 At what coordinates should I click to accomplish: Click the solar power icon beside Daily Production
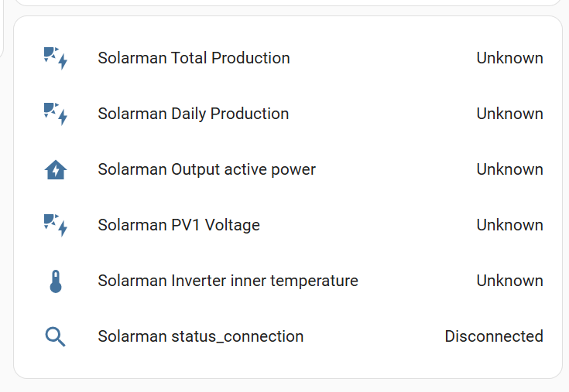56,114
